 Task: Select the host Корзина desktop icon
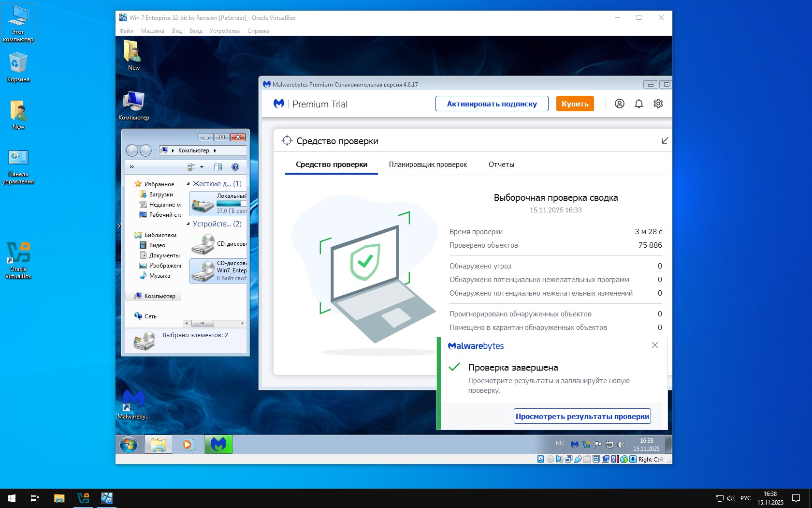[x=18, y=68]
